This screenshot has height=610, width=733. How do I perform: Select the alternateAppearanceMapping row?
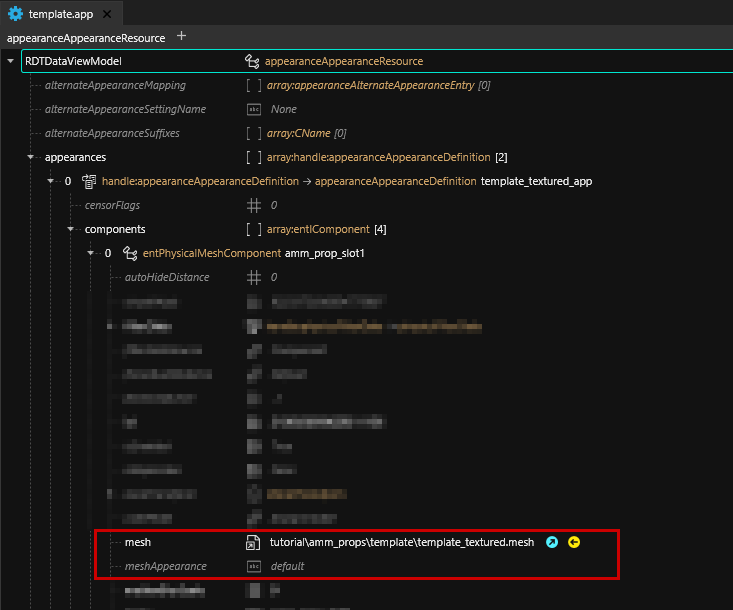click(x=115, y=85)
